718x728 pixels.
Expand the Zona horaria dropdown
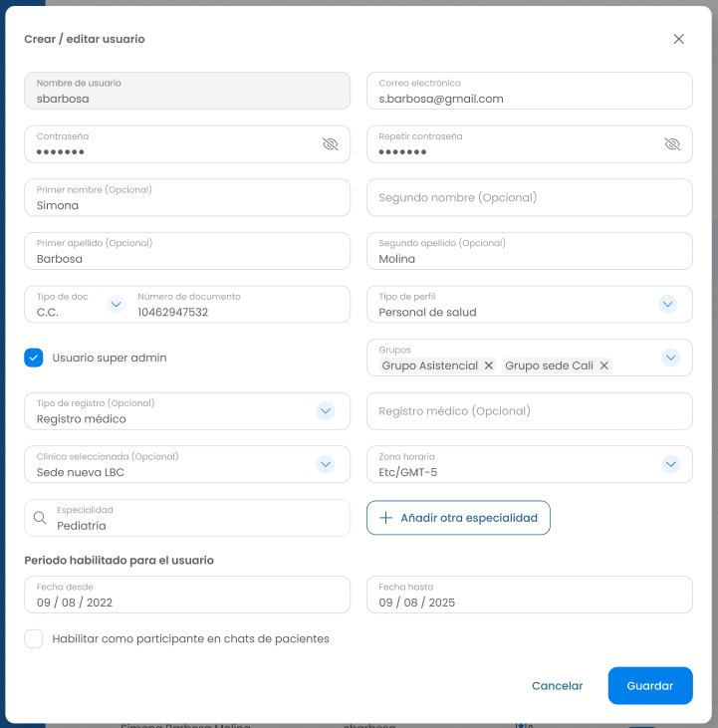[x=670, y=464]
